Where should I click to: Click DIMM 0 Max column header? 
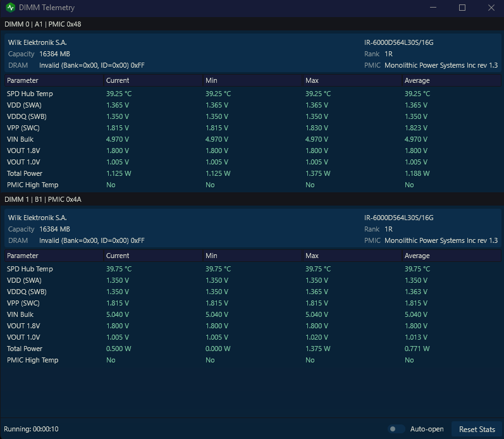[x=352, y=80]
